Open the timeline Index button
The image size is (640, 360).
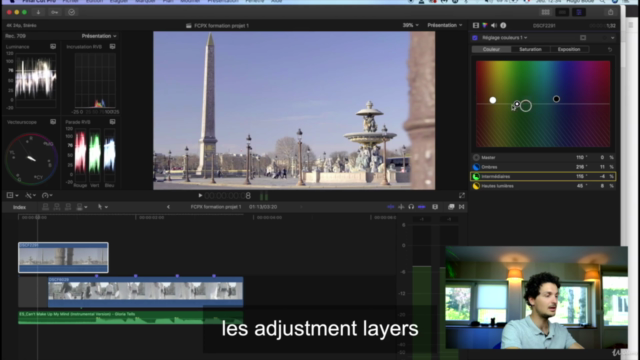click(x=19, y=207)
